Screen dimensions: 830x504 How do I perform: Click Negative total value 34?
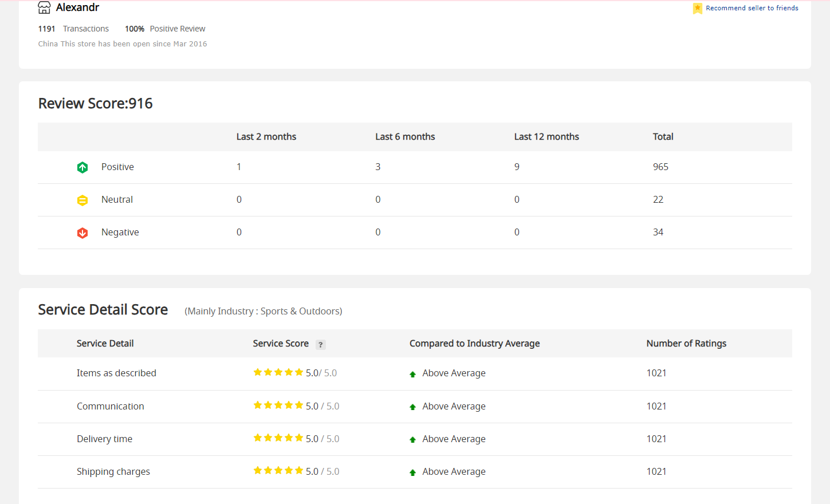tap(658, 232)
